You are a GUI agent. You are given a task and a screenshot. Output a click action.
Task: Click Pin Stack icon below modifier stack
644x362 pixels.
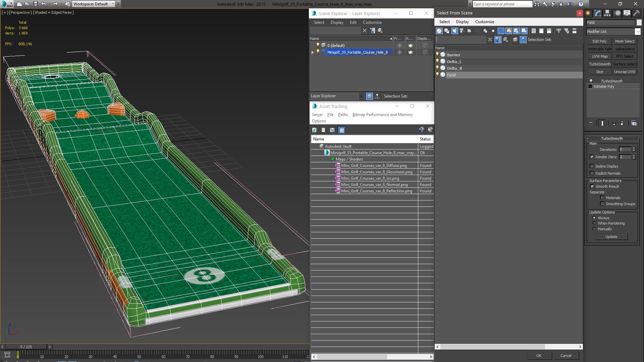(591, 123)
